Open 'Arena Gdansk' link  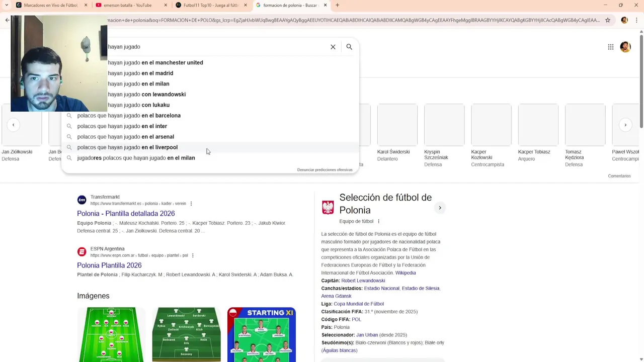[336, 296]
